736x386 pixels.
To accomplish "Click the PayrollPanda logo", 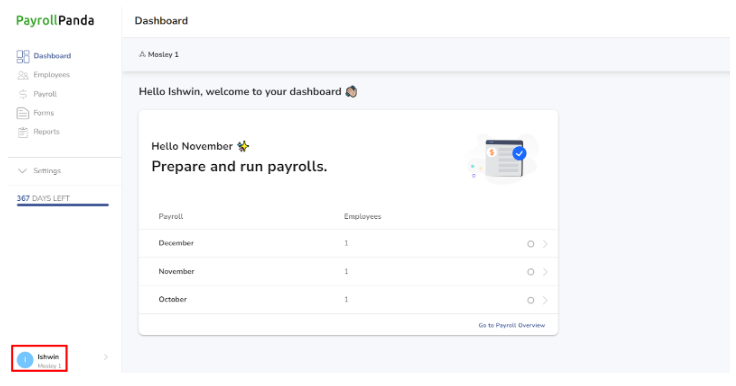I will point(55,21).
